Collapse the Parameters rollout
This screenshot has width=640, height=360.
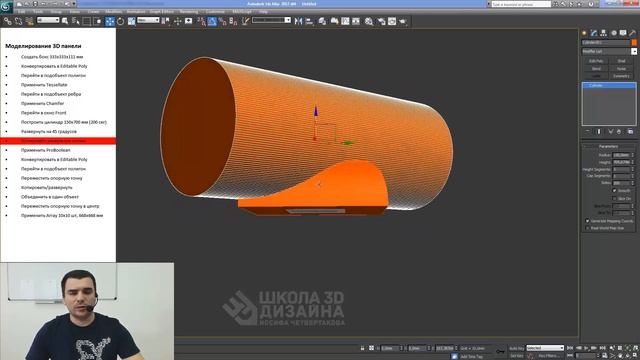[609, 146]
